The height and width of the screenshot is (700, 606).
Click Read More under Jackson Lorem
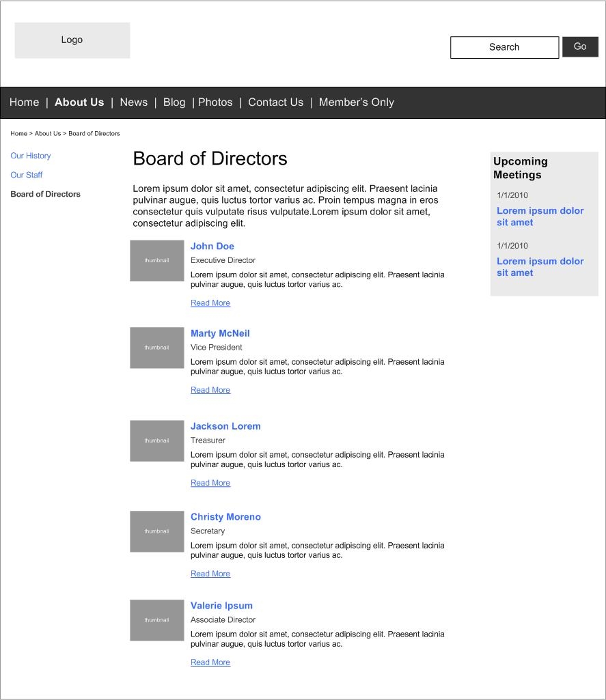click(x=210, y=483)
